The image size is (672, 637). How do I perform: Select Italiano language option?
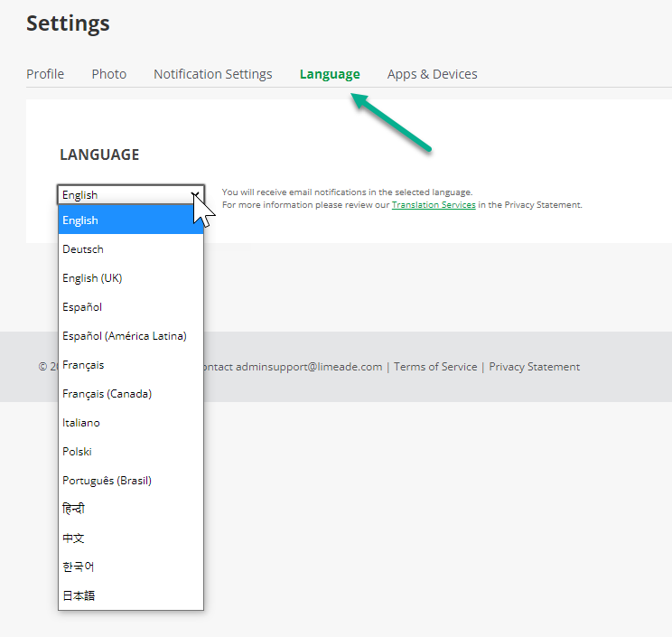click(x=131, y=423)
